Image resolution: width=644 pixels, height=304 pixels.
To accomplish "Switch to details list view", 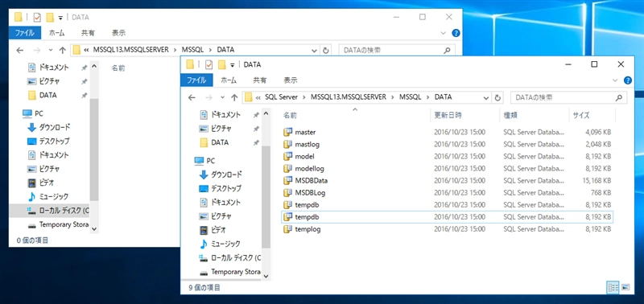I will tap(613, 287).
